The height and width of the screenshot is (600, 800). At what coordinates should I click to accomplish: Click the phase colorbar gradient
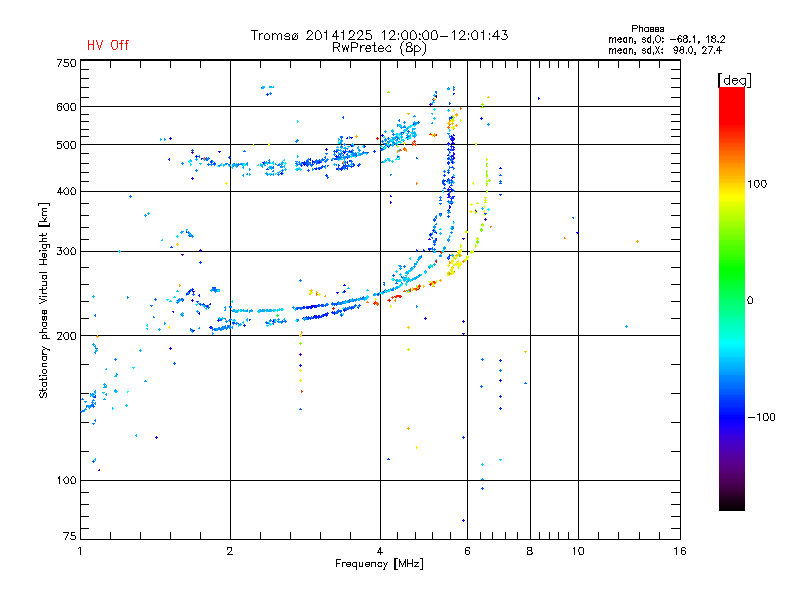click(x=732, y=299)
